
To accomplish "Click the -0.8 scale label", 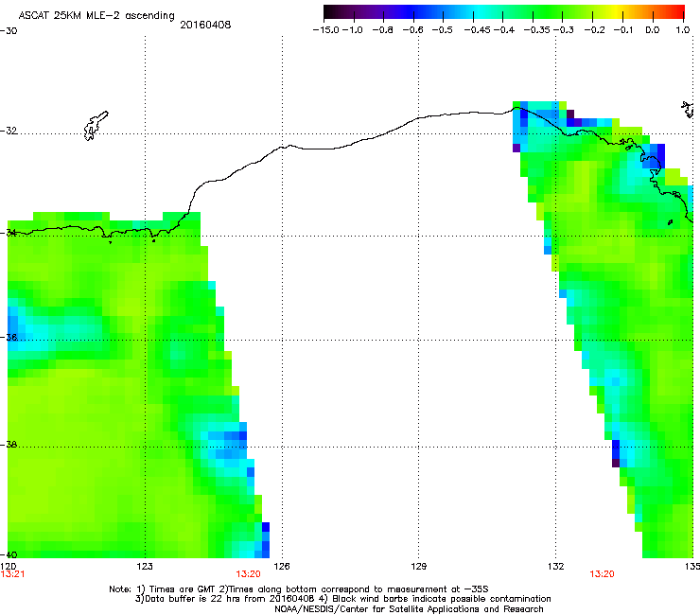I will 382,30.
